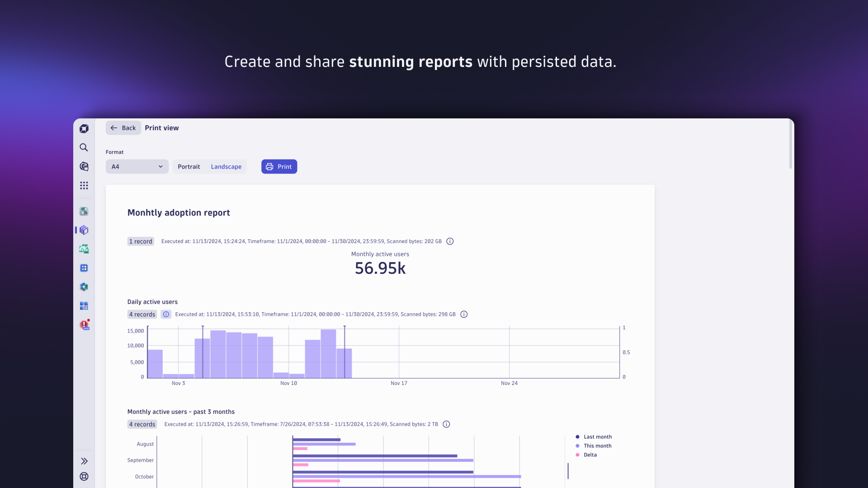
Task: Click the Daily active users section heading
Action: click(x=152, y=302)
